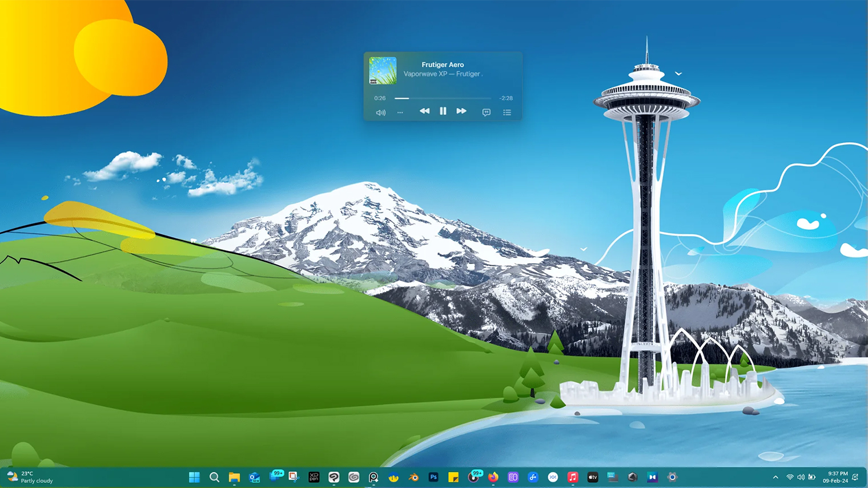Viewport: 868px width, 488px height.
Task: Open the Up Next queue list
Action: click(x=507, y=113)
